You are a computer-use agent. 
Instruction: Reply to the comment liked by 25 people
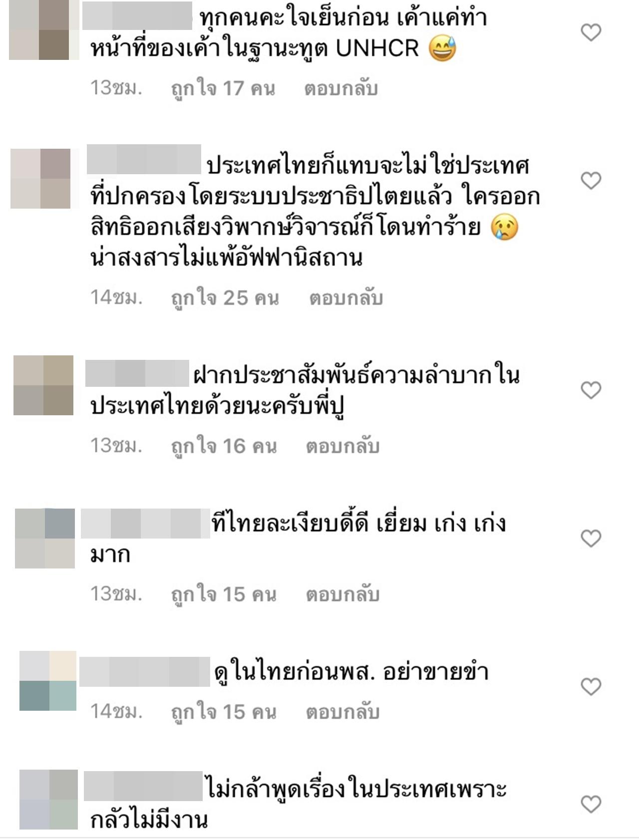point(346,298)
